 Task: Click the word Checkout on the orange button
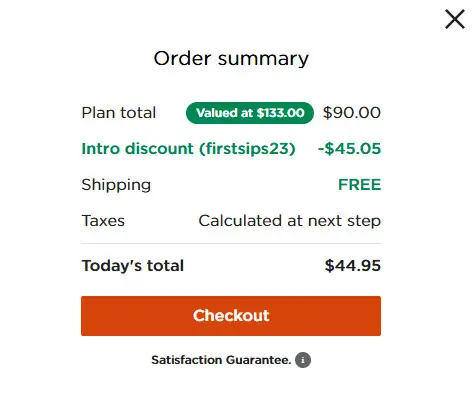point(231,315)
